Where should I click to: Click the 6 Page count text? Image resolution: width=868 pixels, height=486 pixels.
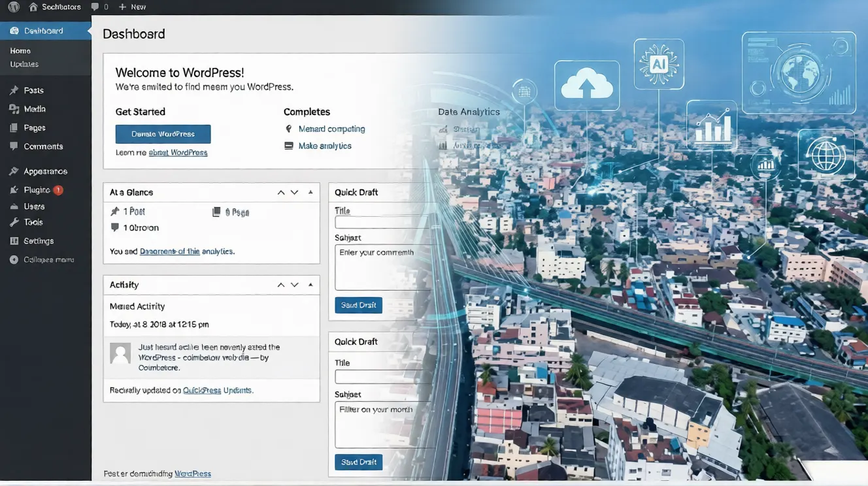click(237, 212)
